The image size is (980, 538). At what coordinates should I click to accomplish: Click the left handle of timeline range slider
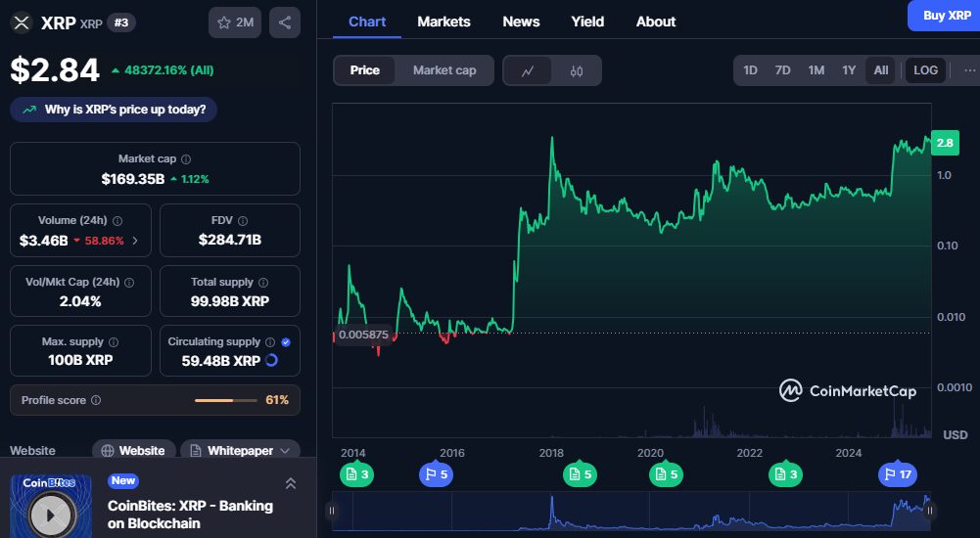[332, 510]
